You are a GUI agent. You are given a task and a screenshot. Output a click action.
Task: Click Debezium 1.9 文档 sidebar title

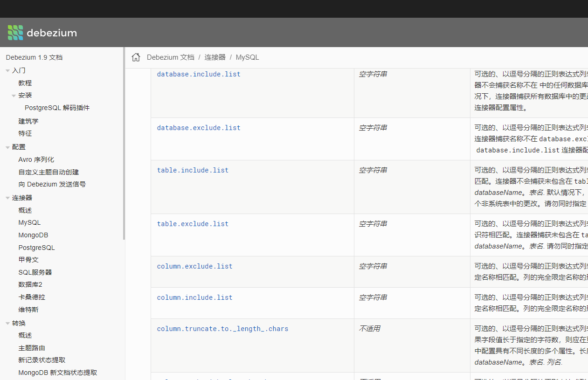(34, 57)
